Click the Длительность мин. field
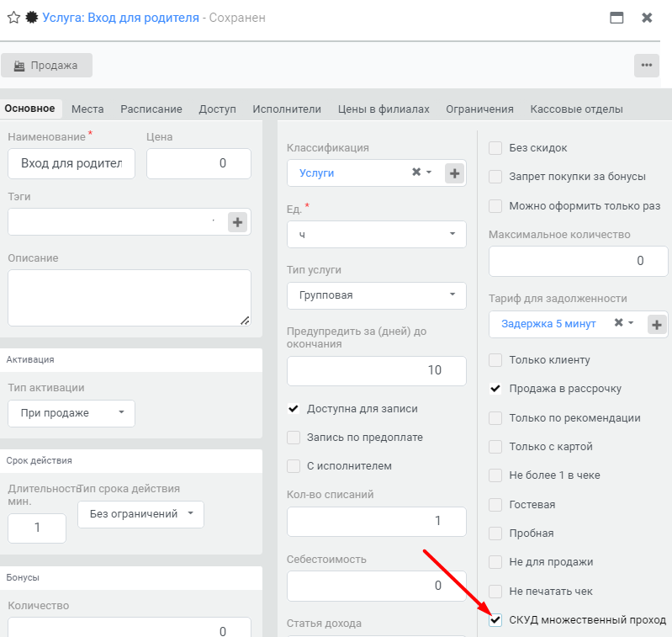The image size is (672, 637). [x=37, y=528]
